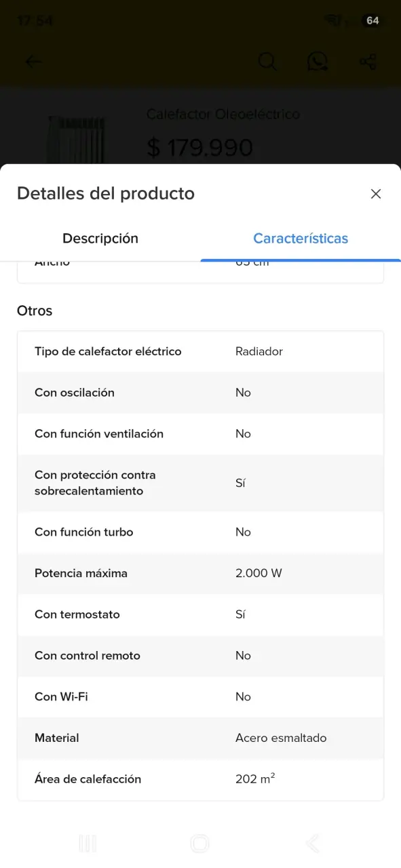Tap the Calefactor Oleoeléctrico title
The height and width of the screenshot is (868, 401).
point(223,114)
